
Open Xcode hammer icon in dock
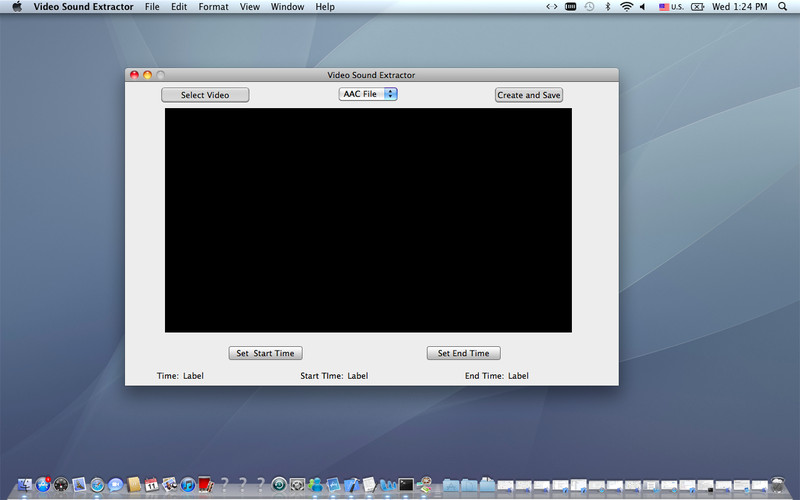[x=351, y=484]
